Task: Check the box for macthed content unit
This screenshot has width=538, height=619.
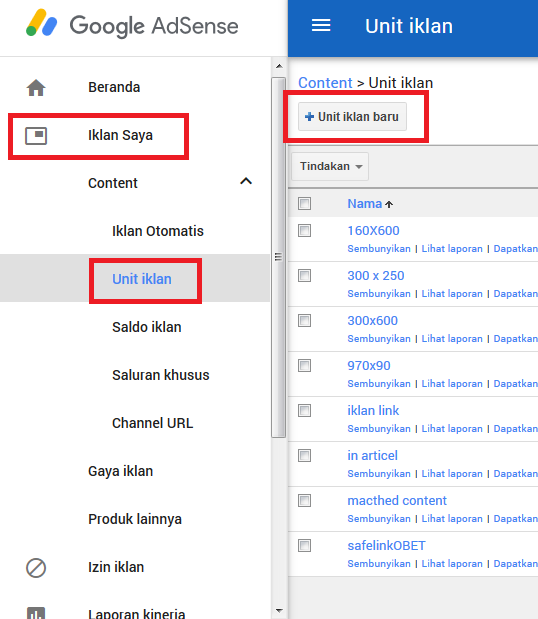Action: 304,500
